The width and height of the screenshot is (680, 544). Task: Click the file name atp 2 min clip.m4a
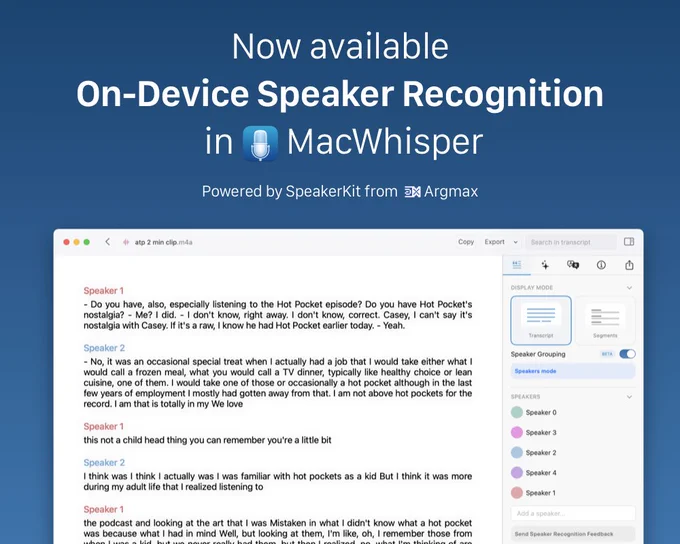(163, 242)
